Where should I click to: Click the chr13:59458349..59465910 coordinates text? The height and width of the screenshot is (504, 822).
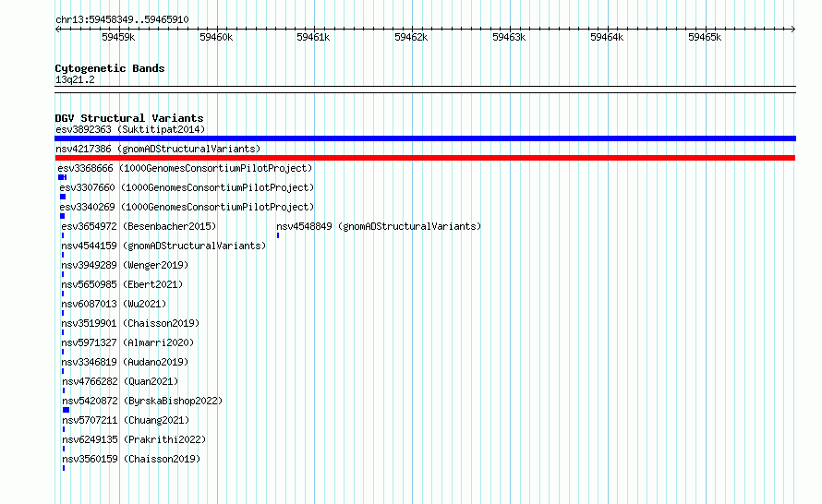(x=122, y=19)
